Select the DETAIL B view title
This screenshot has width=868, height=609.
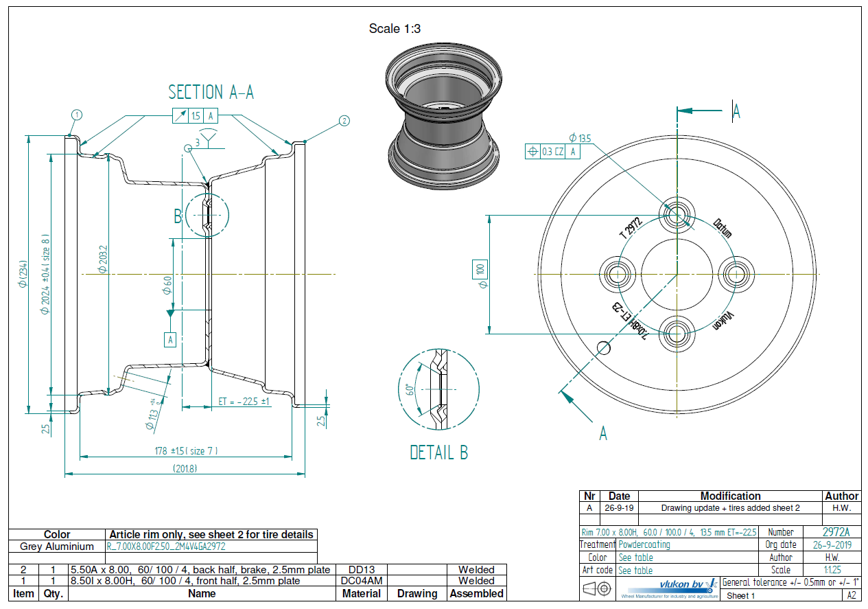438,452
